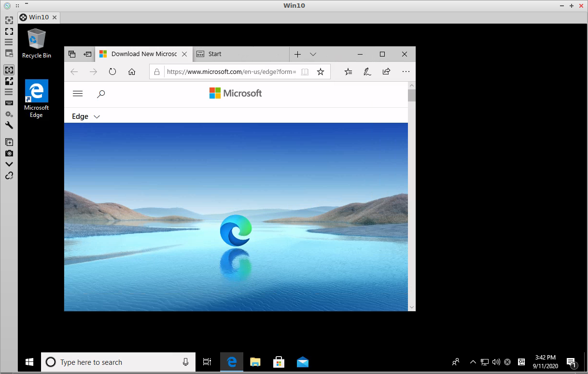Open File Explorer from the taskbar
This screenshot has height=374, width=588.
pos(255,362)
